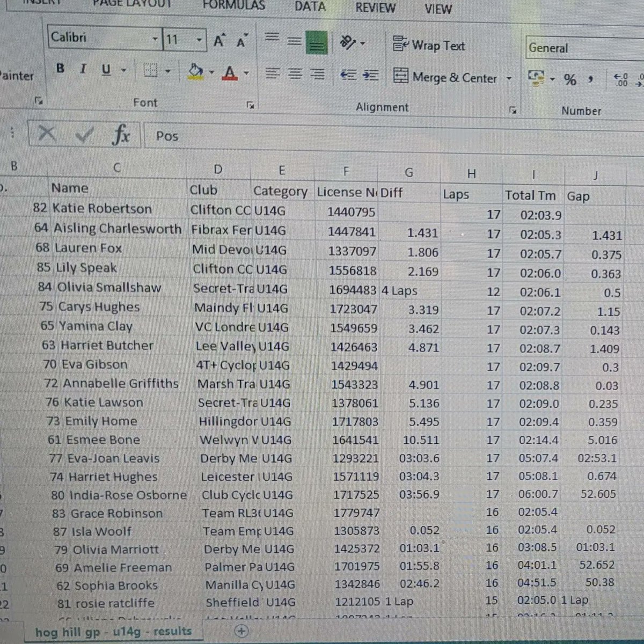Click the 'License N' header cell
644x644 pixels.
(x=347, y=192)
